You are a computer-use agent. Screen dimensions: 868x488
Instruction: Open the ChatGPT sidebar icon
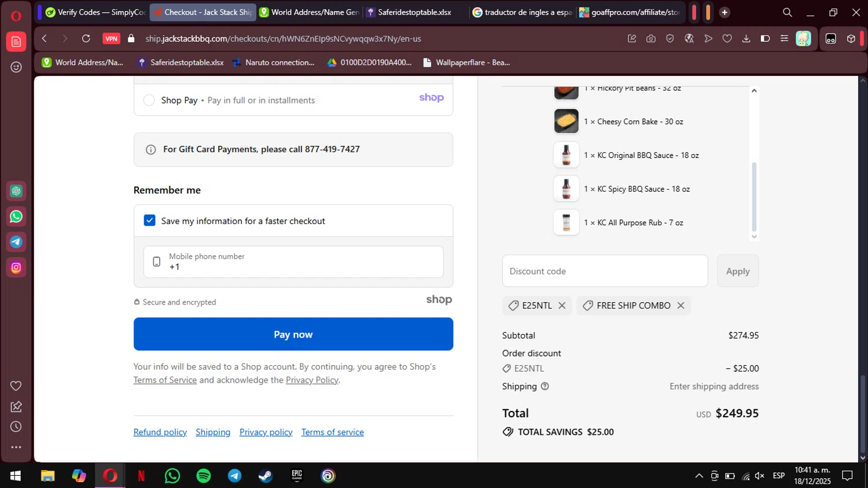[16, 190]
